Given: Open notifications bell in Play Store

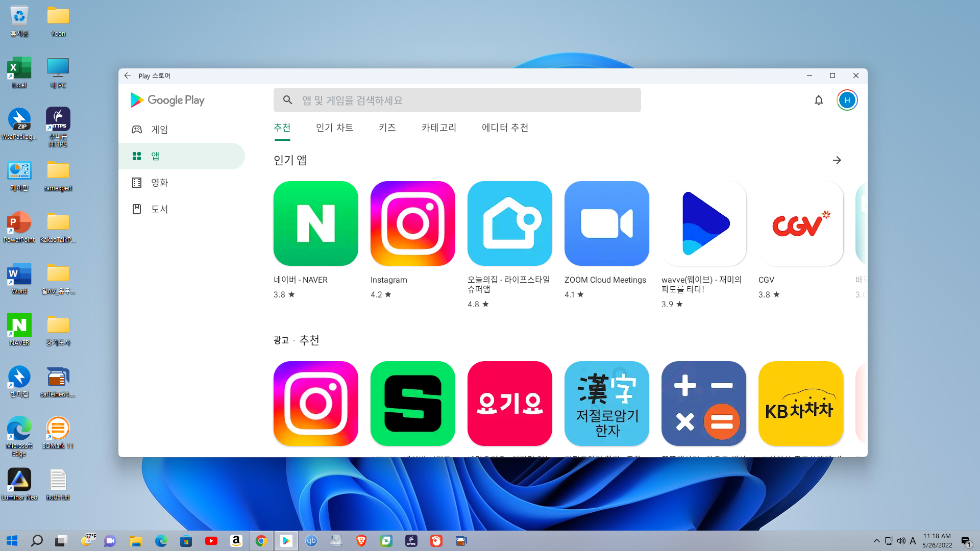Looking at the screenshot, I should click(x=818, y=100).
